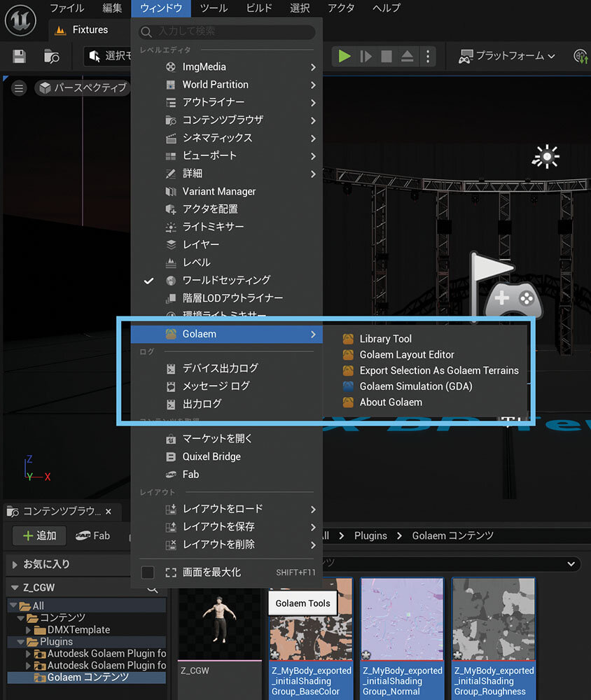Click the save level floppy disk icon
This screenshot has width=591, height=700.
click(x=19, y=56)
